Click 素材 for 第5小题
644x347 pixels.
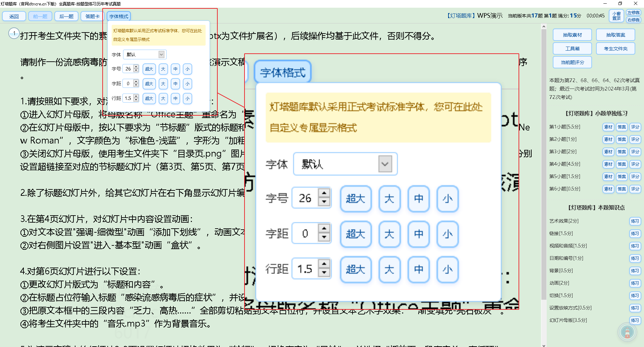pos(608,177)
